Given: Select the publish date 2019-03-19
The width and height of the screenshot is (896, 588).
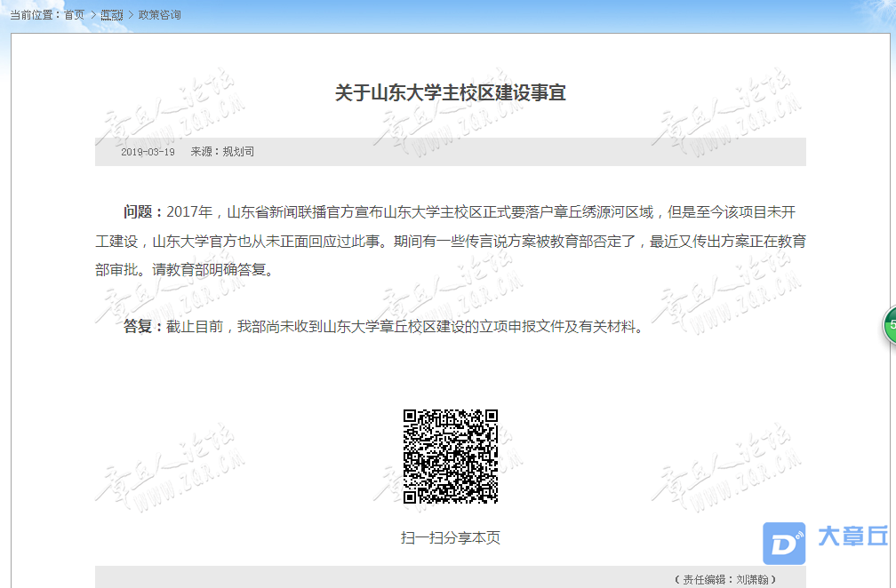Looking at the screenshot, I should click(x=148, y=152).
